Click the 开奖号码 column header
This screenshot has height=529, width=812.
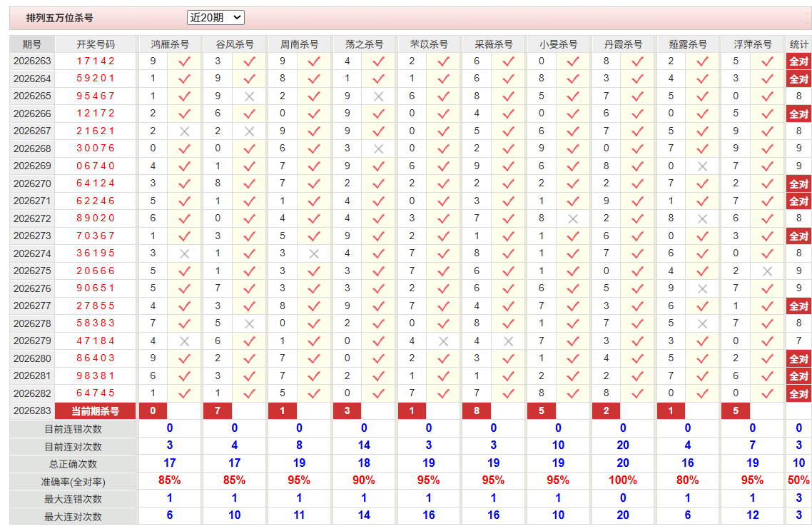coord(96,44)
